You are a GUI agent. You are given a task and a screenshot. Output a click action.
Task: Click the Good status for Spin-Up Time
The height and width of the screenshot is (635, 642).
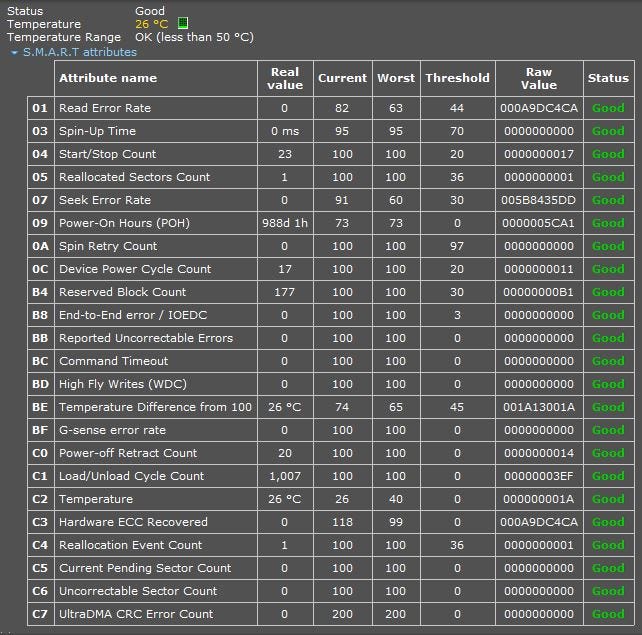[x=608, y=131]
